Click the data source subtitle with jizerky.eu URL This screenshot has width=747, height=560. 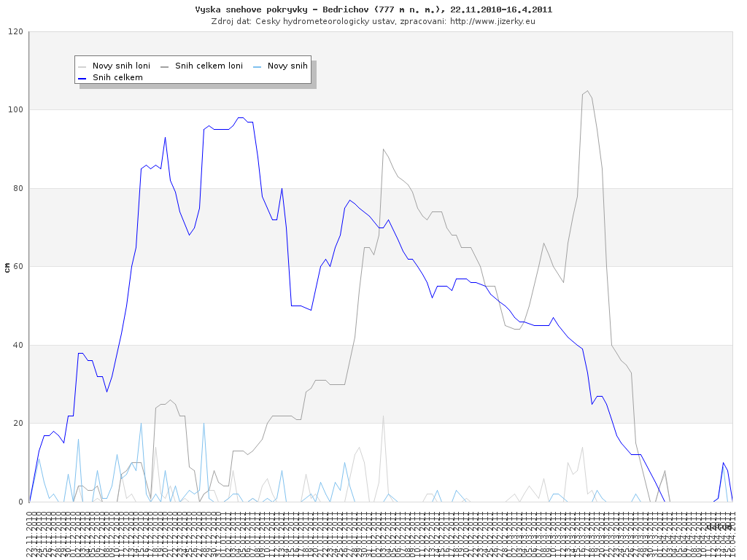tap(373, 21)
